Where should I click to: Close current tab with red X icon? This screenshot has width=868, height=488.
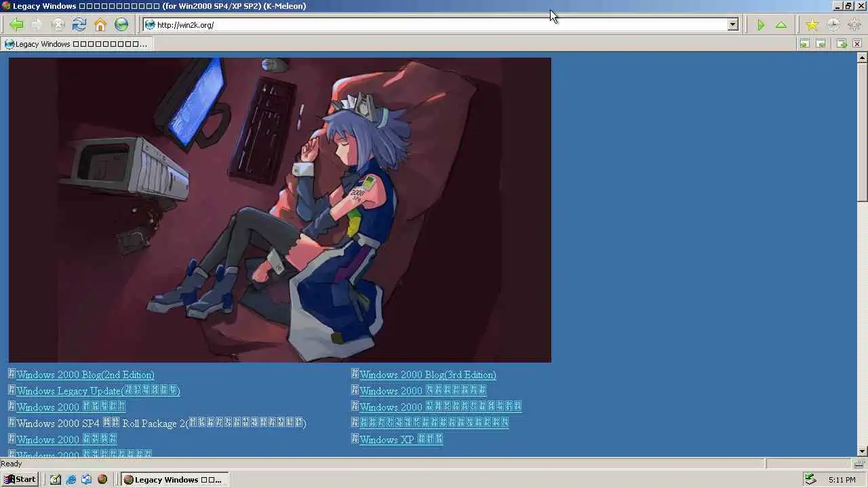pos(857,44)
